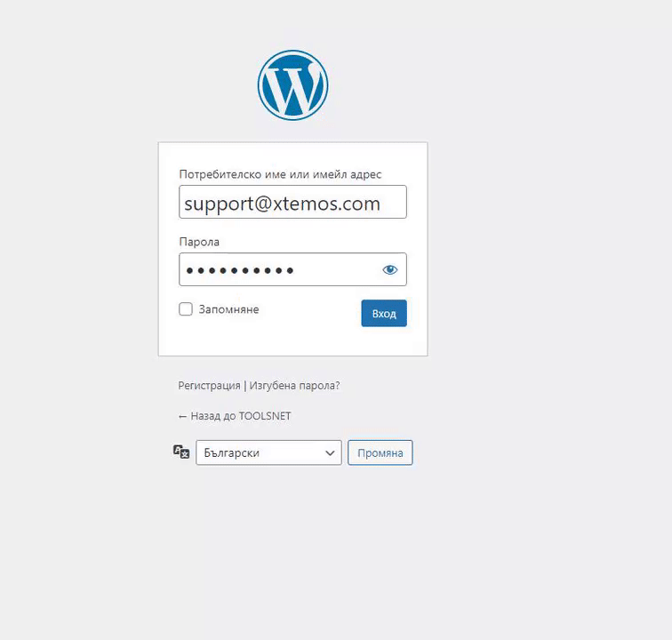This screenshot has width=672, height=640.
Task: Click the Запомняне label text
Action: [x=228, y=309]
